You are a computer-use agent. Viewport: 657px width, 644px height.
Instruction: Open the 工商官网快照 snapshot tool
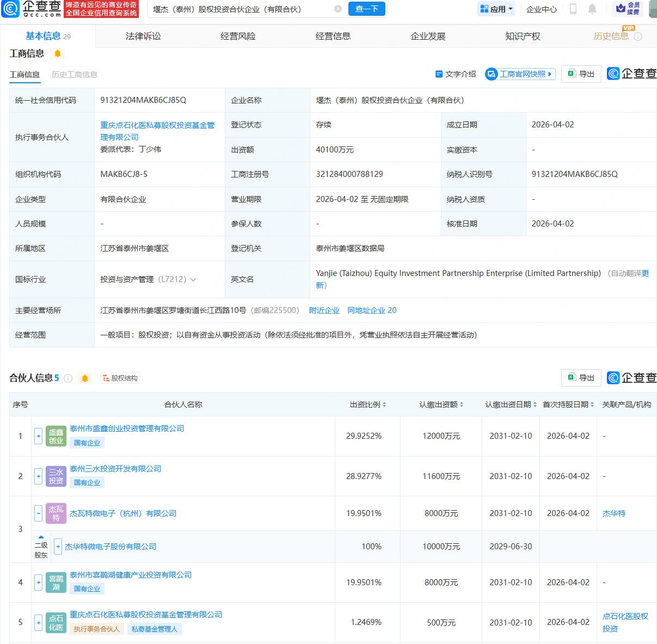point(520,74)
